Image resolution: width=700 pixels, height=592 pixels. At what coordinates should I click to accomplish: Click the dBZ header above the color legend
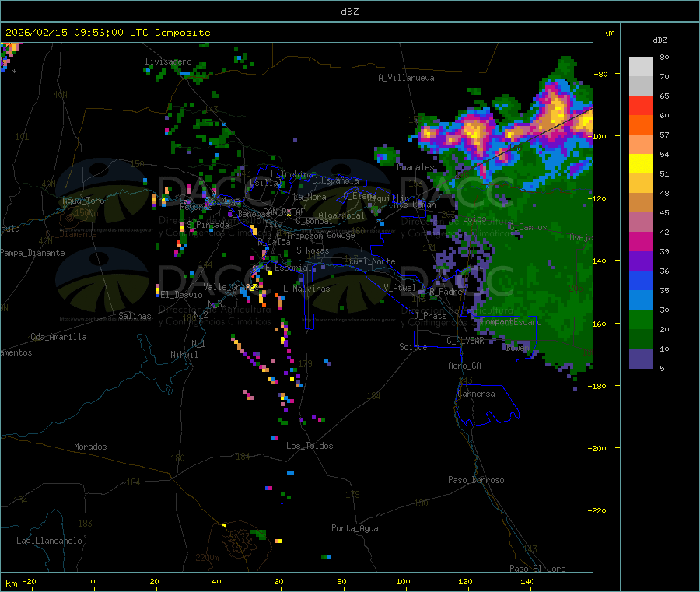(660, 40)
